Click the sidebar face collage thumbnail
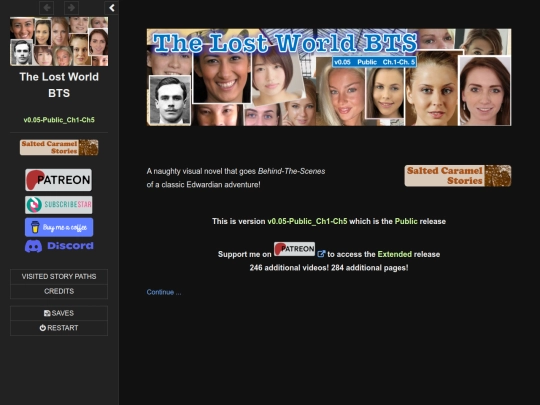 pyautogui.click(x=59, y=41)
